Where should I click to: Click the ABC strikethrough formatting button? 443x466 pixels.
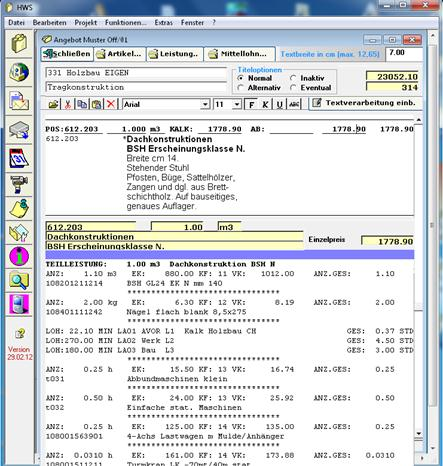coord(294,104)
